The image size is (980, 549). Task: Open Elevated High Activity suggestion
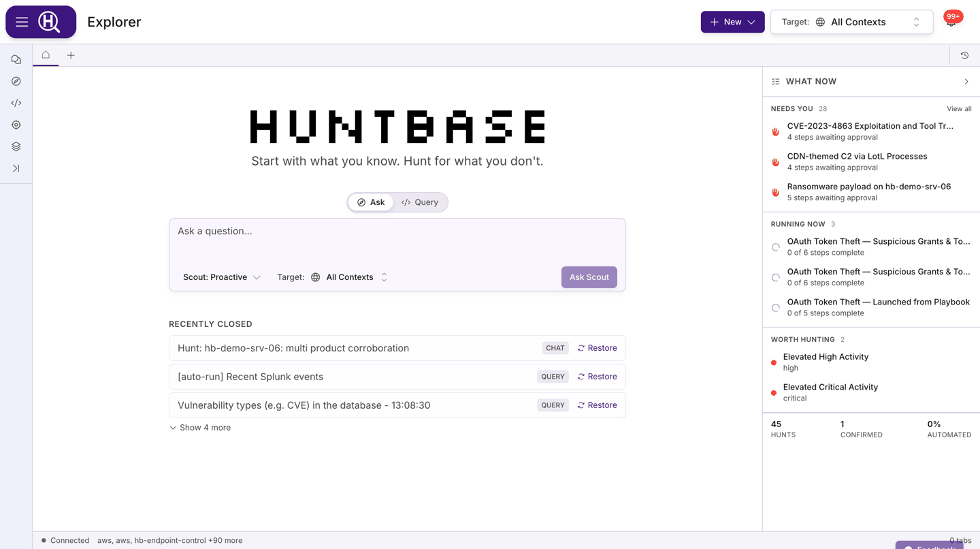(871, 362)
